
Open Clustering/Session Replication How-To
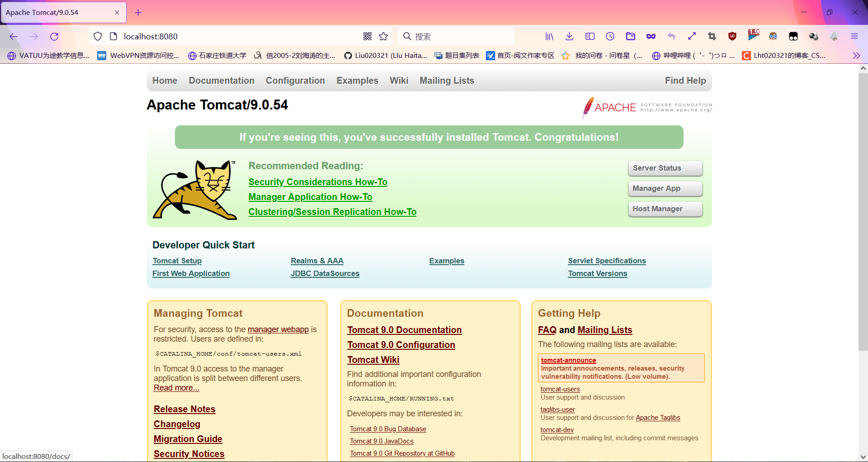[332, 212]
